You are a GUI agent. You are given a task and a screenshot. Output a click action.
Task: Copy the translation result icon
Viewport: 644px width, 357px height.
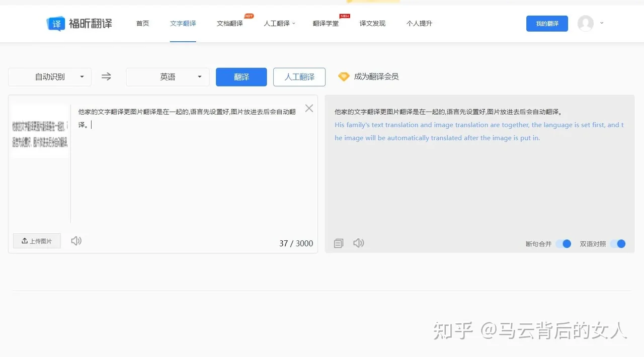click(338, 243)
